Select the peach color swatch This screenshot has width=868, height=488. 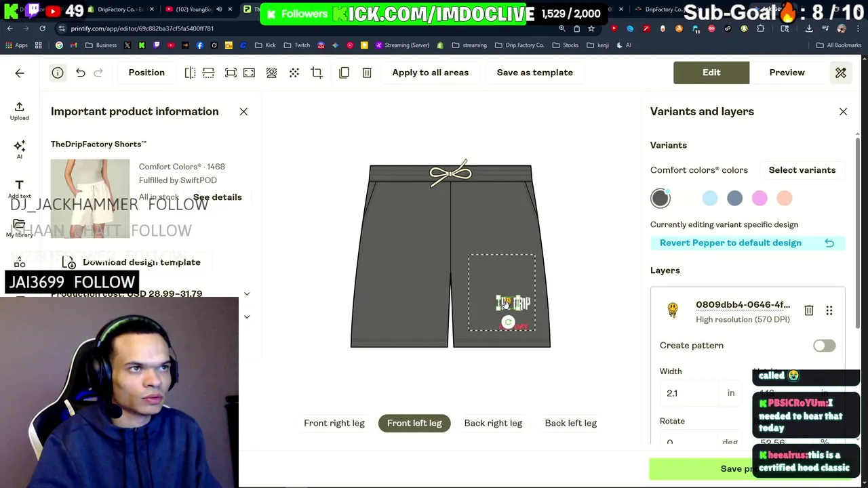click(785, 198)
